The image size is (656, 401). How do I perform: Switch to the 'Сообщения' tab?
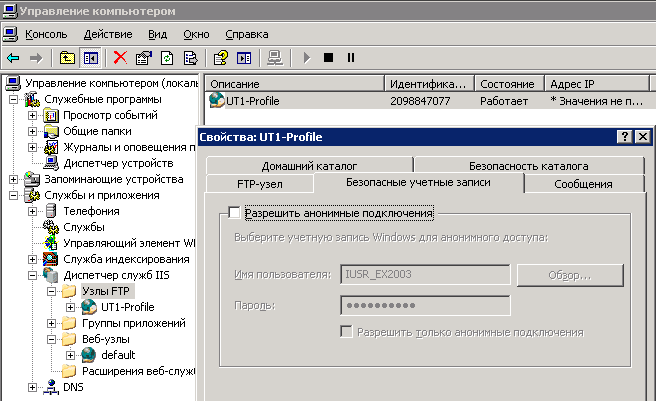[x=583, y=184]
